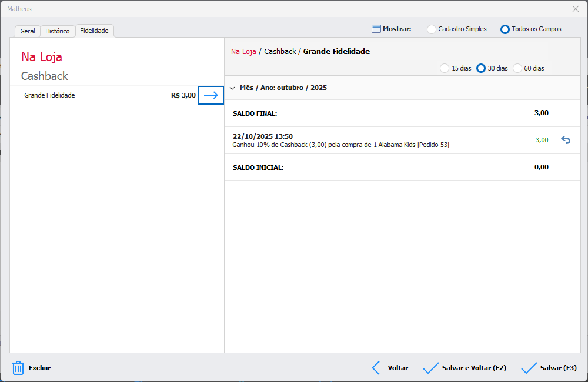Select the Fidelidade tab

(x=94, y=31)
